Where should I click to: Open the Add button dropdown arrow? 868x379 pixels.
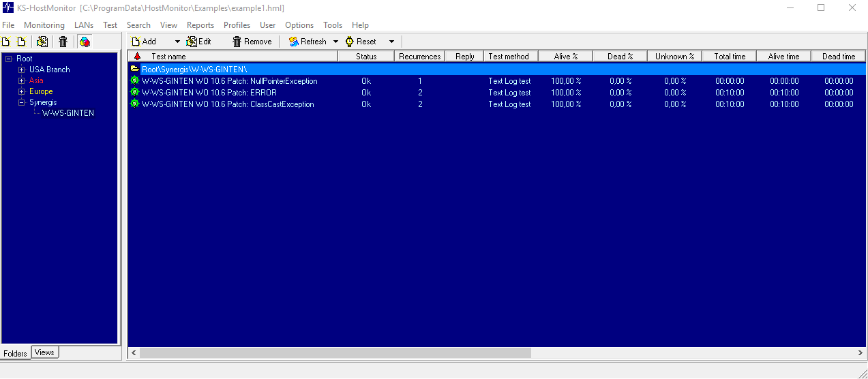pos(178,42)
